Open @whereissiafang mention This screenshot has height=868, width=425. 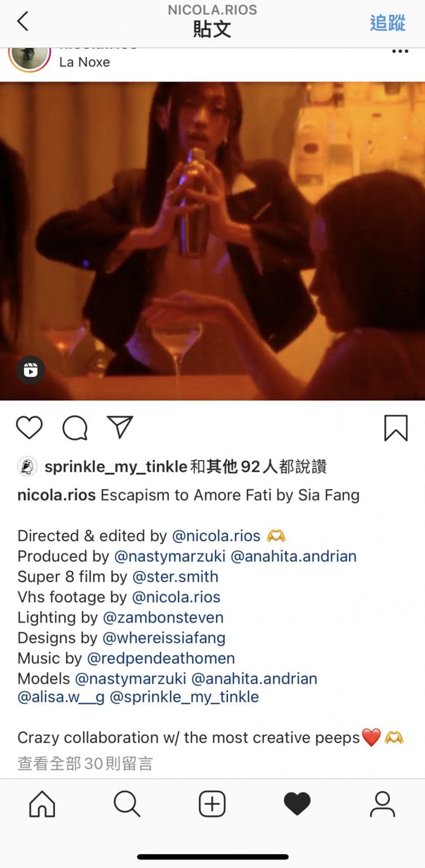tap(164, 637)
